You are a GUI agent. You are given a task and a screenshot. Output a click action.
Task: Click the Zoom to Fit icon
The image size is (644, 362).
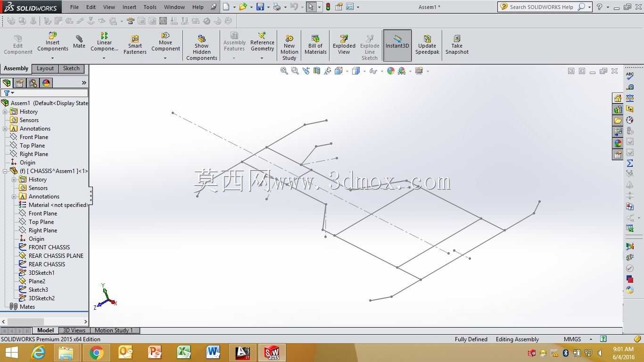point(284,71)
